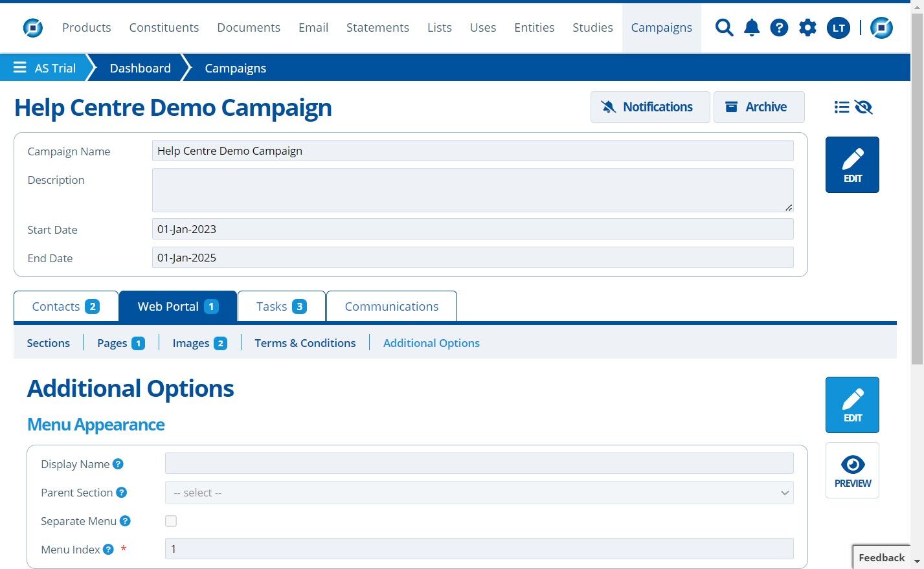Go to AS Trial breadcrumb
The width and height of the screenshot is (924, 569).
click(55, 68)
